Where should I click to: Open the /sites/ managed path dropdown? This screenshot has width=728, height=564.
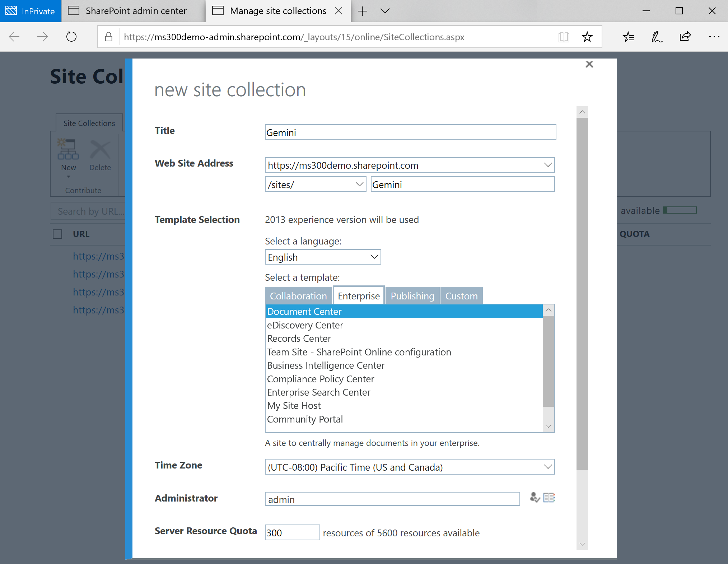coord(359,185)
